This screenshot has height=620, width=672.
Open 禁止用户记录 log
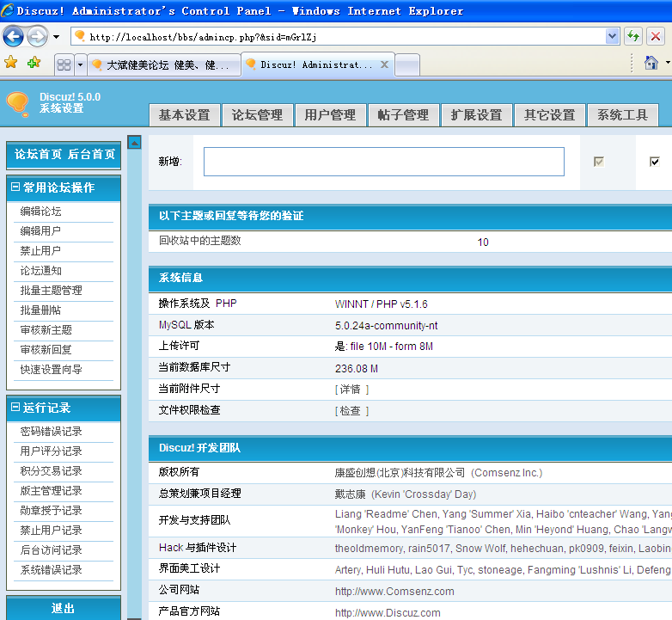51,530
